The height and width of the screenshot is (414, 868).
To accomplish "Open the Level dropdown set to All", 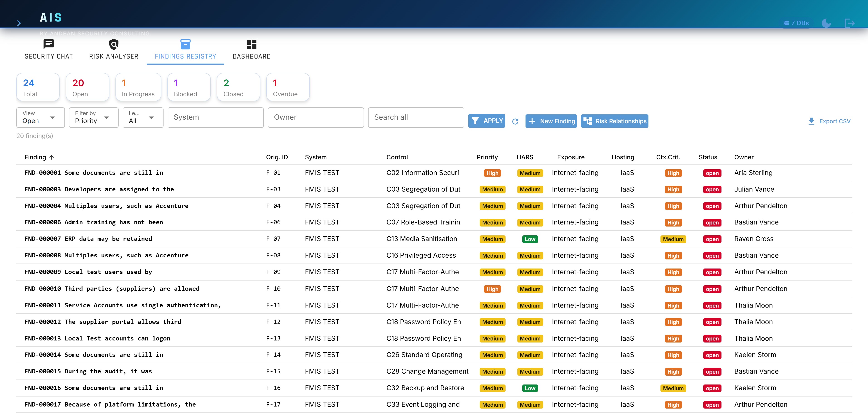I will pos(143,118).
